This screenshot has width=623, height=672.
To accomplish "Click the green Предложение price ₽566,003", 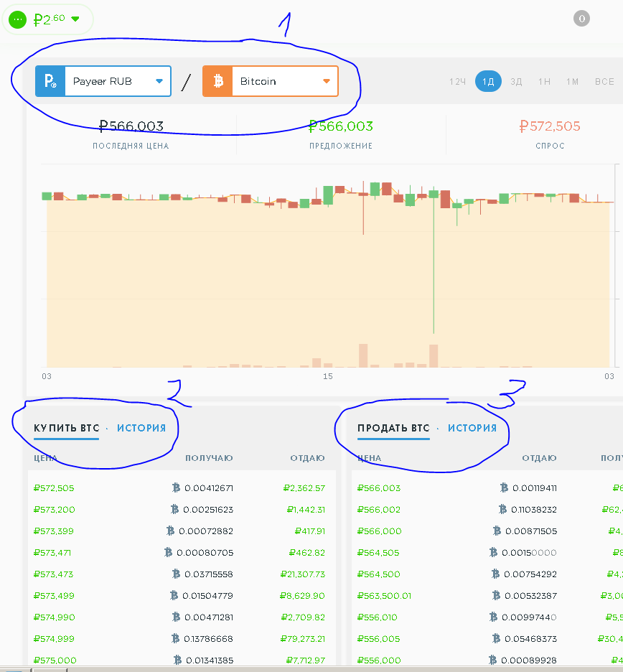I will pyautogui.click(x=341, y=126).
